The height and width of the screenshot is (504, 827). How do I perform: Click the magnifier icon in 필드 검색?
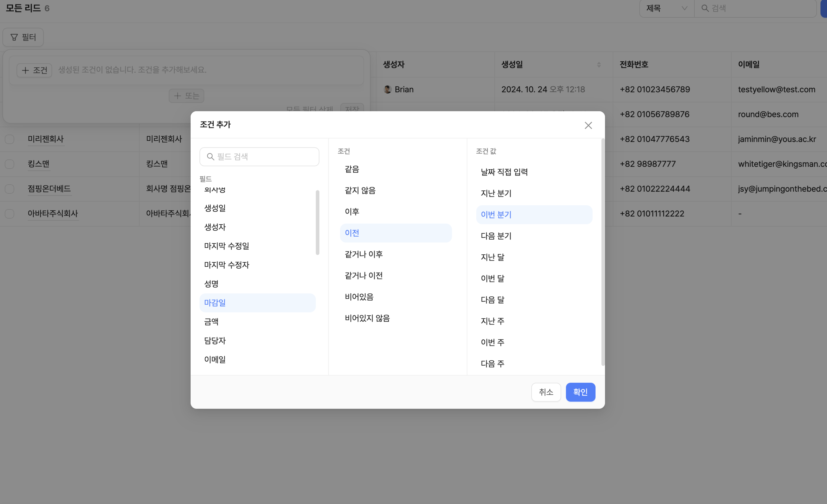210,157
